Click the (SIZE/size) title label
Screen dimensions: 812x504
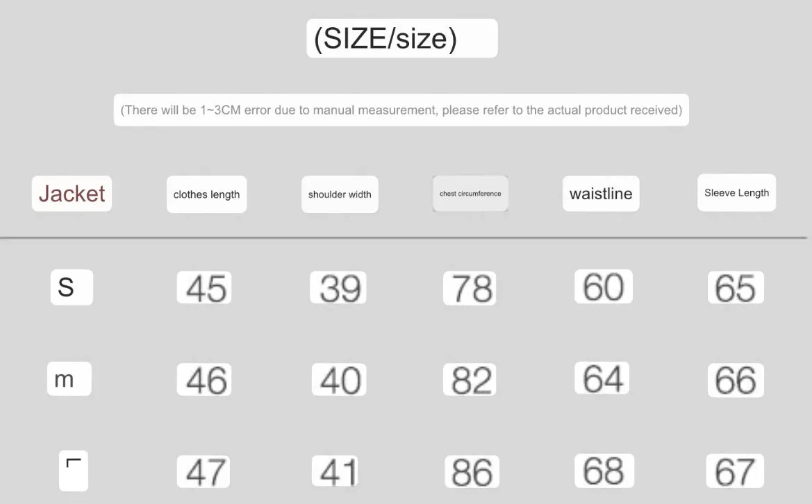(x=402, y=38)
